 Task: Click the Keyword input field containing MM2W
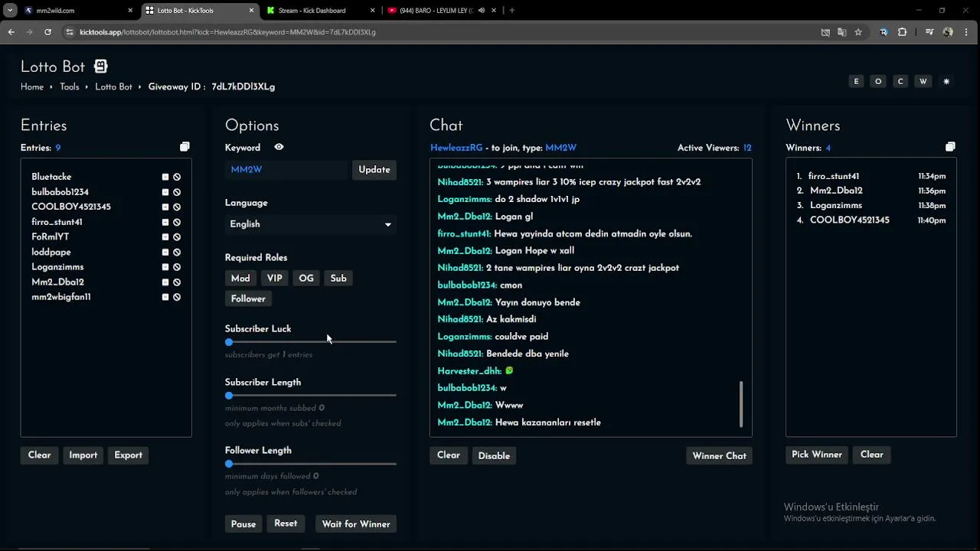coord(286,170)
